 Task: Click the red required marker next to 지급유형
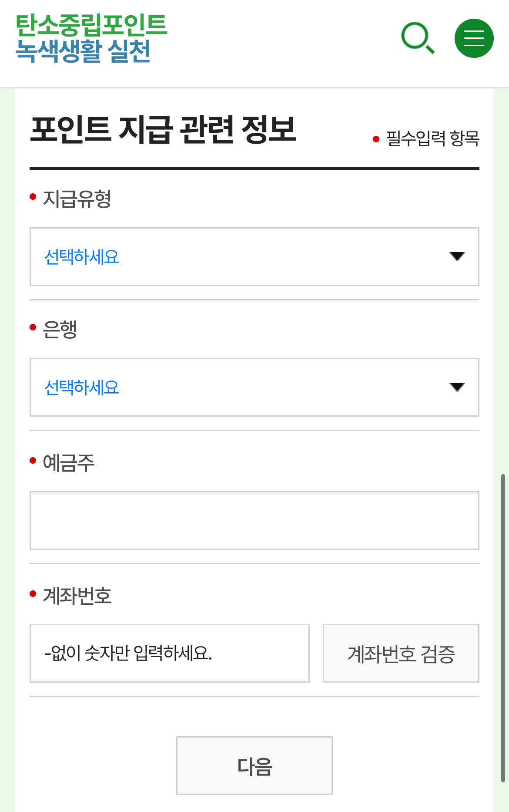point(33,197)
